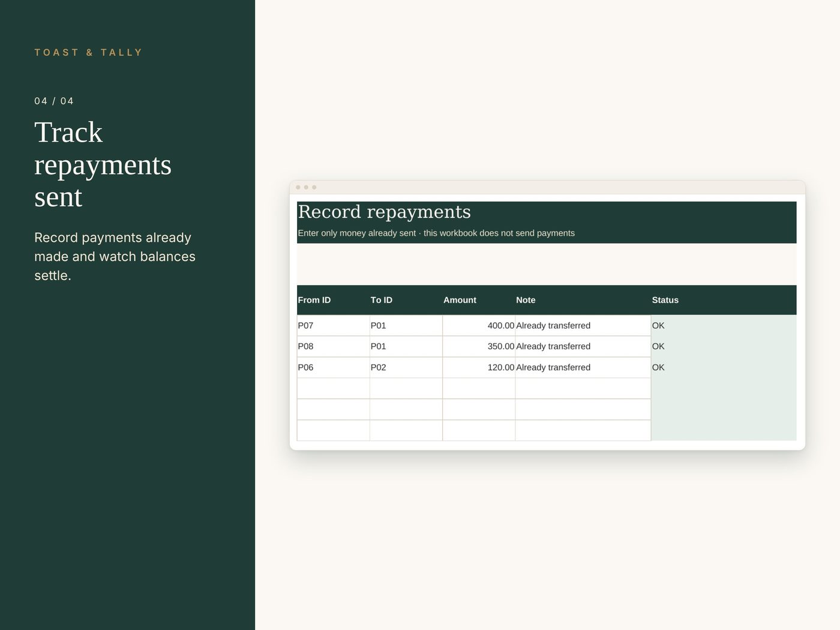Click the Already transferred note in the P08 row
Viewport: 840px width, 630px height.
[583, 347]
